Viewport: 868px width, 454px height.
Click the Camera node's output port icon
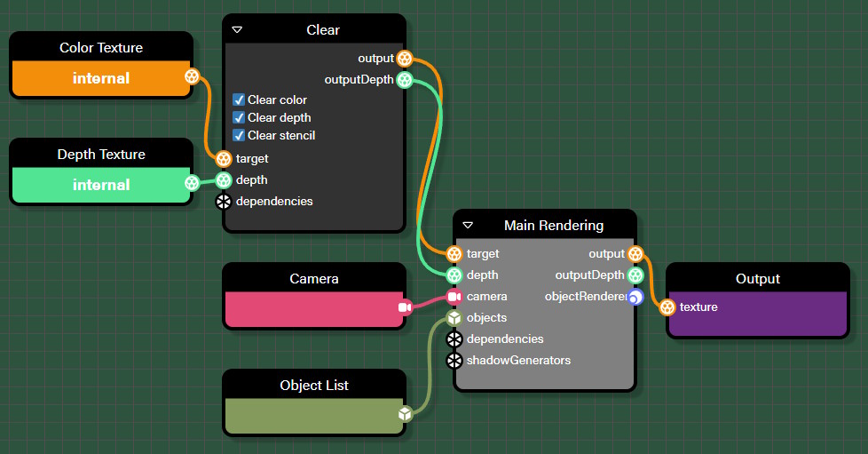click(405, 307)
